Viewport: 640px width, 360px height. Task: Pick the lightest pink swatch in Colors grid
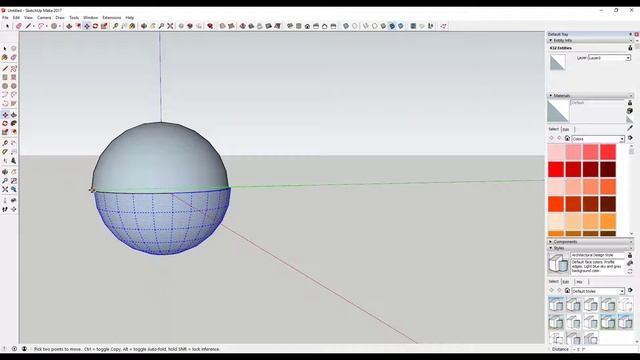(556, 152)
